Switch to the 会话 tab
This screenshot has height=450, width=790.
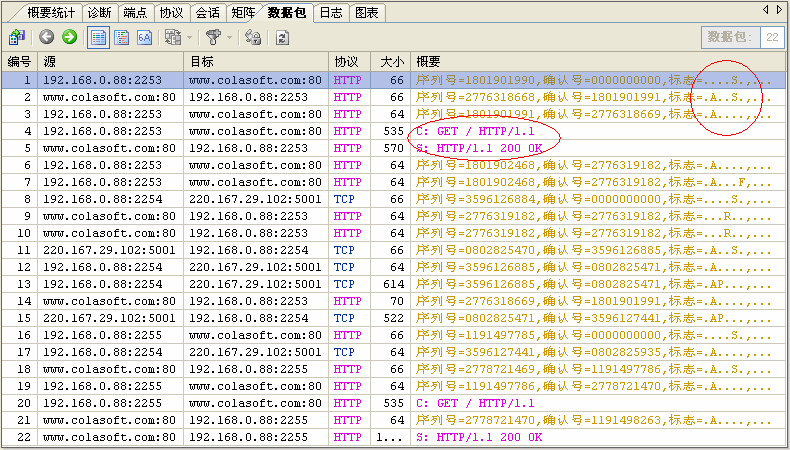(207, 13)
